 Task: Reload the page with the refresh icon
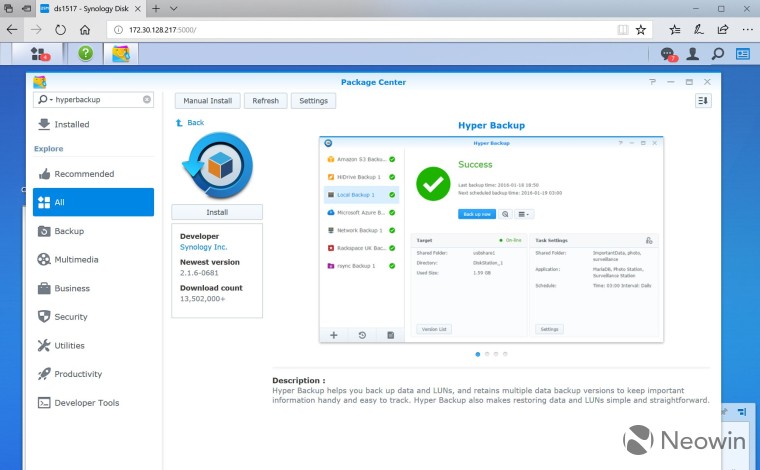coord(60,30)
